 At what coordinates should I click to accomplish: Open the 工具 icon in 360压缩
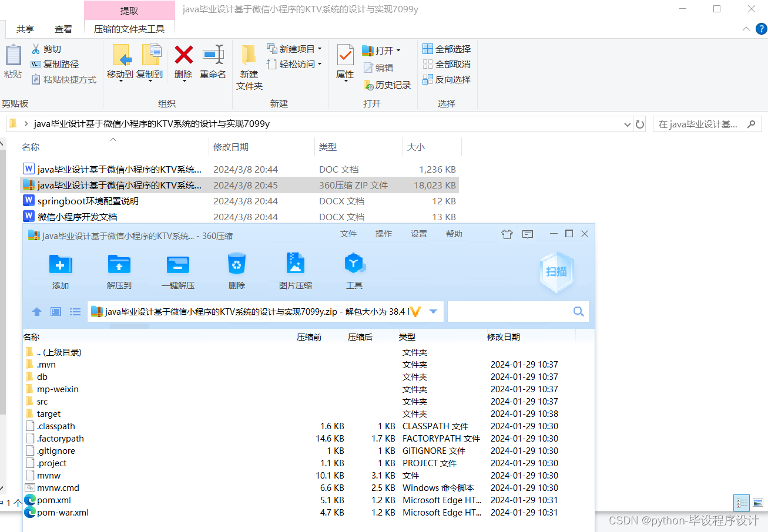[354, 264]
